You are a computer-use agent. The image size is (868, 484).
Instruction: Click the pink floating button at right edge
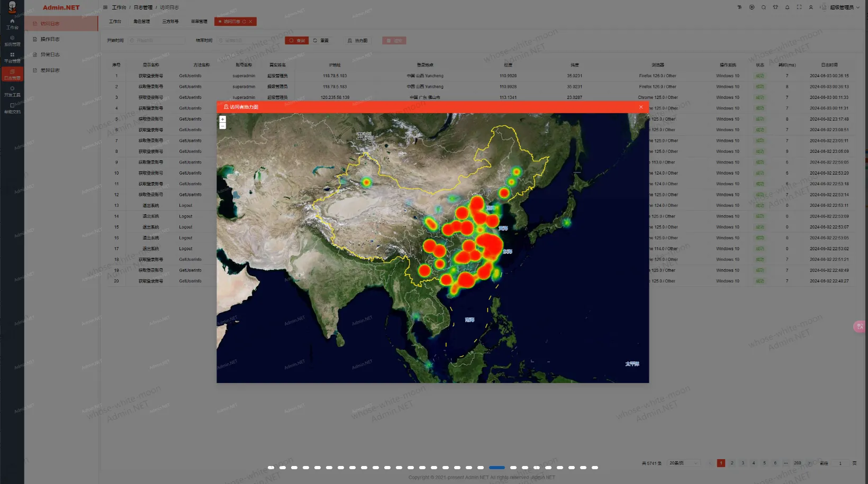[860, 326]
